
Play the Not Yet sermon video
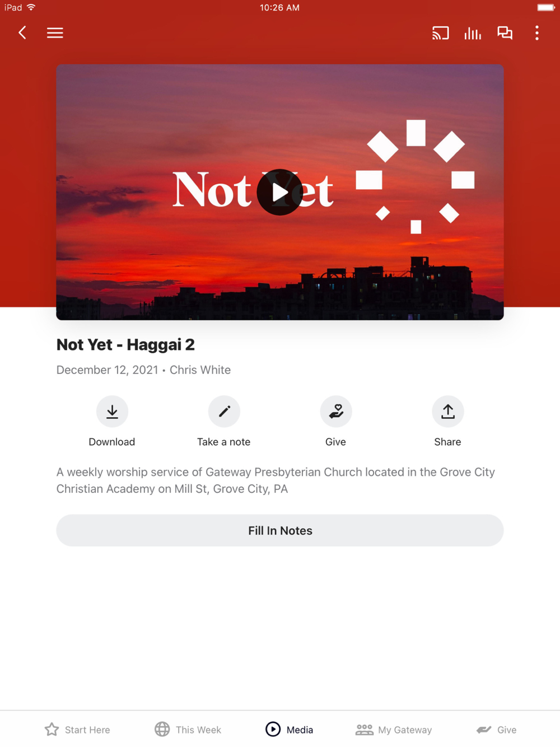pyautogui.click(x=280, y=192)
